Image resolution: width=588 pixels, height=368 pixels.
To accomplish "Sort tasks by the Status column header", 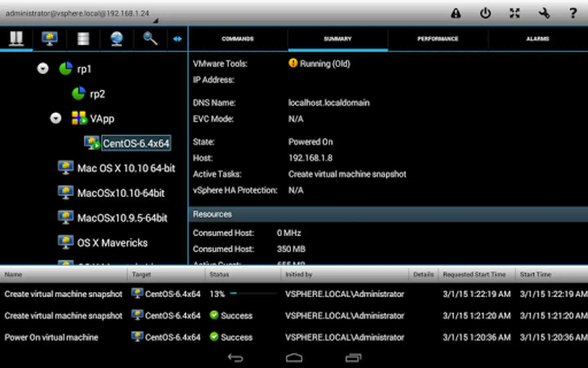I will [x=243, y=274].
